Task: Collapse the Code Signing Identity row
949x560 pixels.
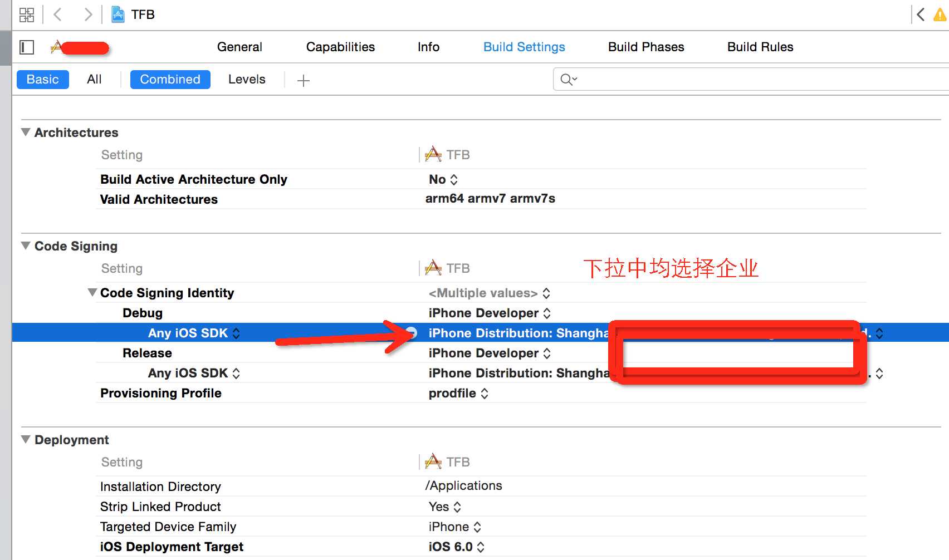Action: (92, 293)
